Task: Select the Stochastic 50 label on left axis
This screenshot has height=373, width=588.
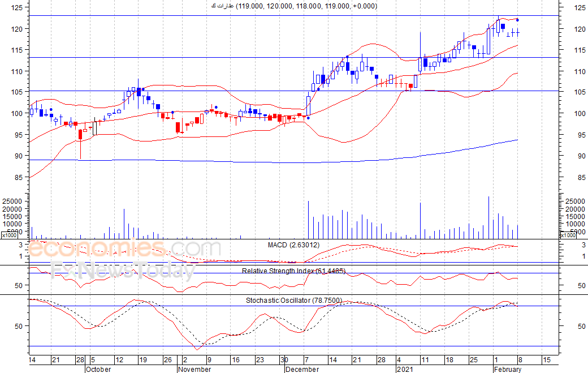Action: (19, 327)
